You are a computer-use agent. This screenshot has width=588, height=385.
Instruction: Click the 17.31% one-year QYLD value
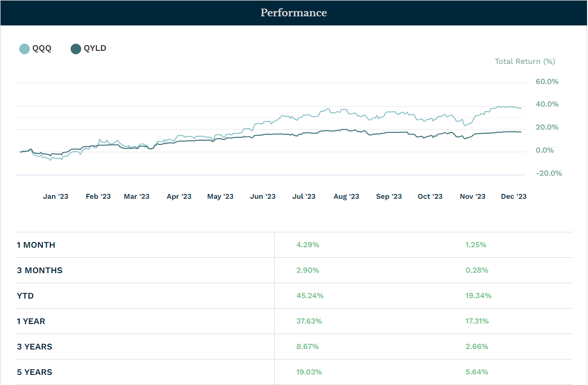pos(477,321)
